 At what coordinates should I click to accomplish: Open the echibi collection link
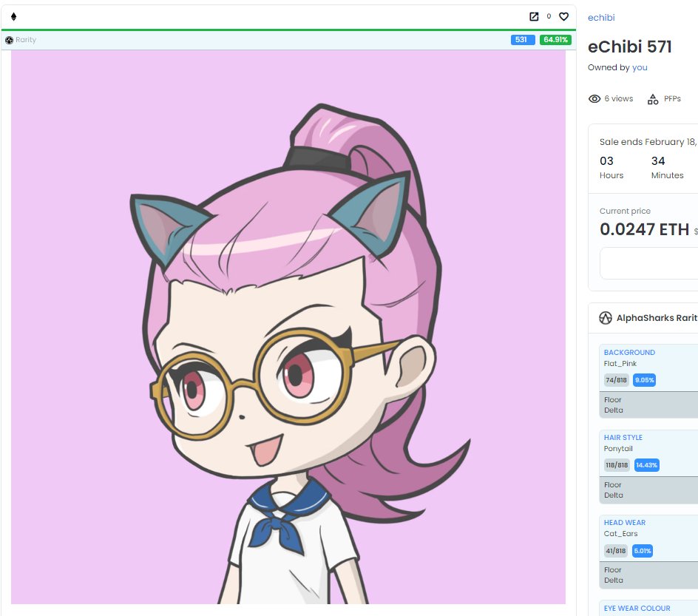601,17
